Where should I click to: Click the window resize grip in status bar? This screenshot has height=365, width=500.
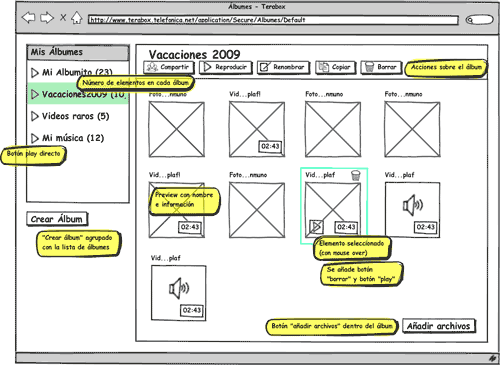[492, 359]
